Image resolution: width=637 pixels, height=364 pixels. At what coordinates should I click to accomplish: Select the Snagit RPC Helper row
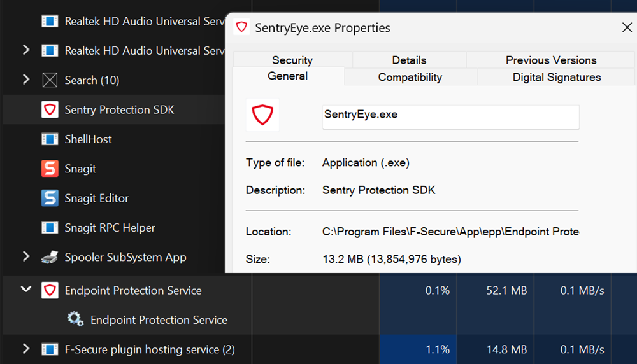pyautogui.click(x=114, y=228)
